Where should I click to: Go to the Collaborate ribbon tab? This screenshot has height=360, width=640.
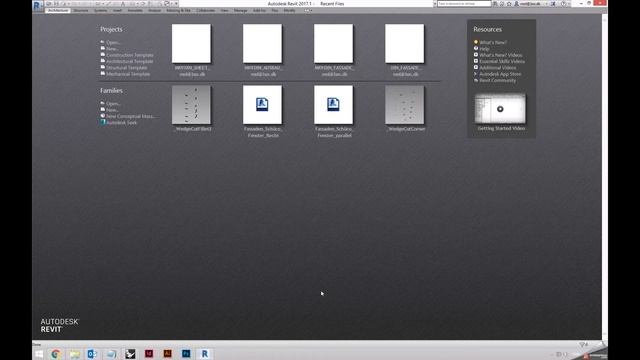(x=205, y=11)
